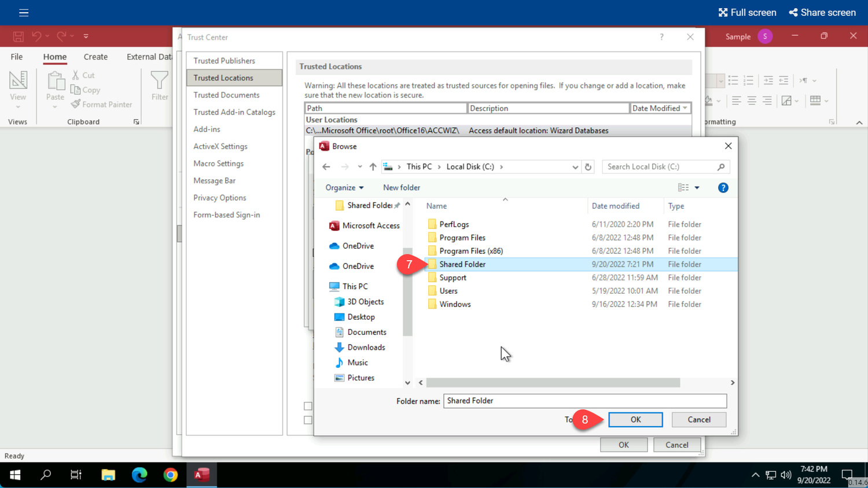This screenshot has width=868, height=488.
Task: Click the Save icon in the Quick Access Toolbar
Action: 18,36
